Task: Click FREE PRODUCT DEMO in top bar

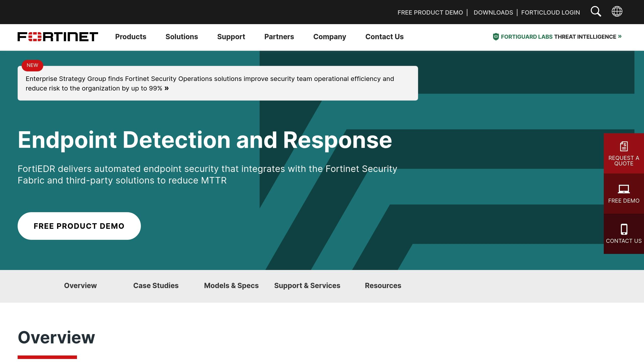Action: [430, 13]
